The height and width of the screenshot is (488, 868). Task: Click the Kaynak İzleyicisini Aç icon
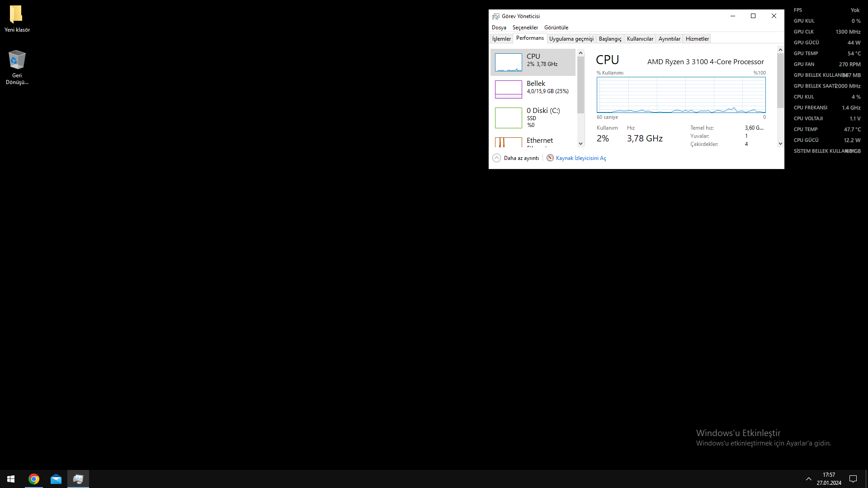coord(550,158)
